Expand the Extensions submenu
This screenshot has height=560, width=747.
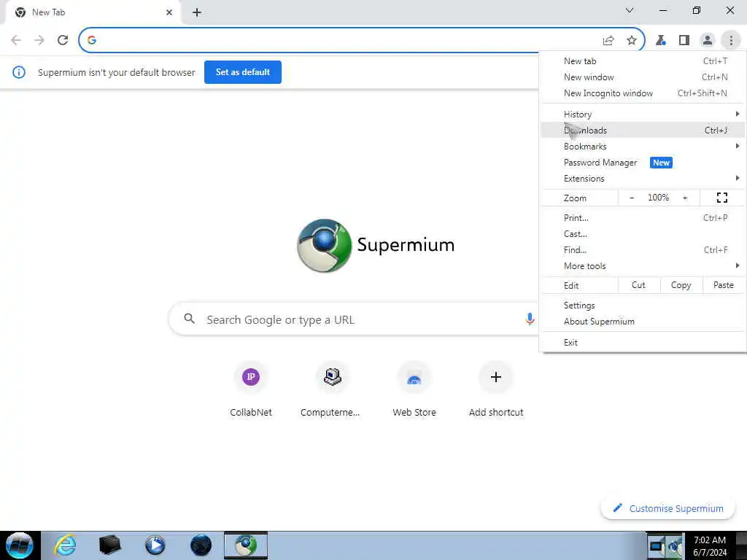coord(643,179)
